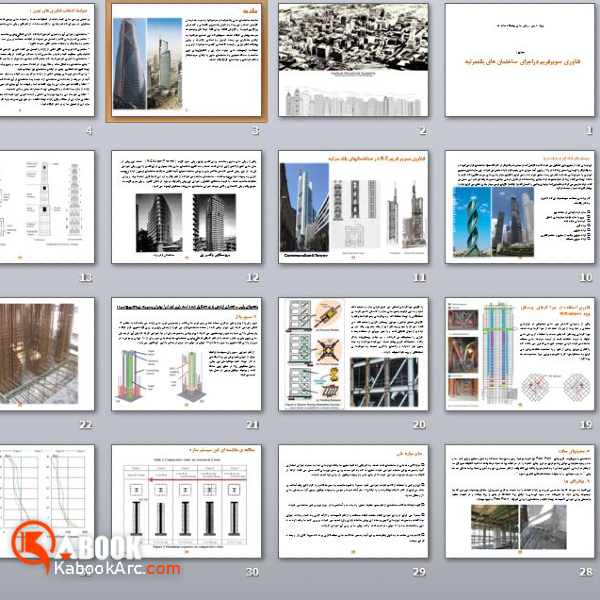Viewport: 600px width, 600px height.
Task: Select slide 11 Commerzbank Tower thumbnail
Action: click(353, 207)
